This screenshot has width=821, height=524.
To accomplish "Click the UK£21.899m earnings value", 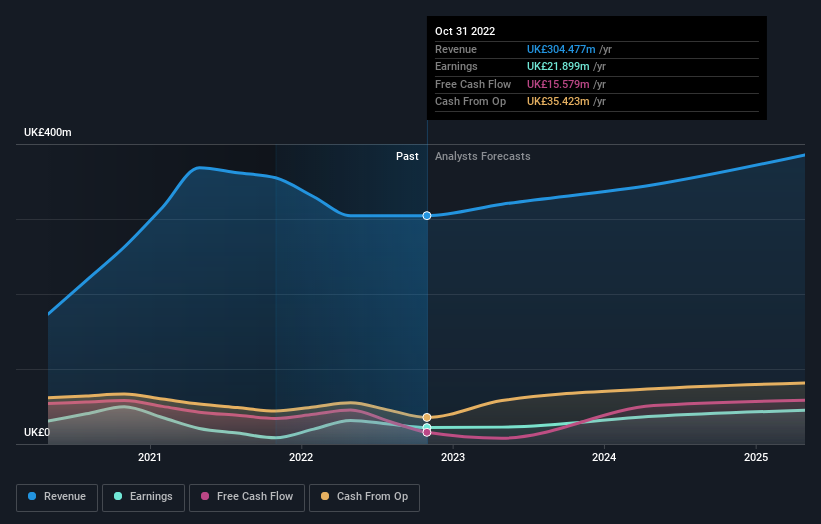I will click(558, 66).
